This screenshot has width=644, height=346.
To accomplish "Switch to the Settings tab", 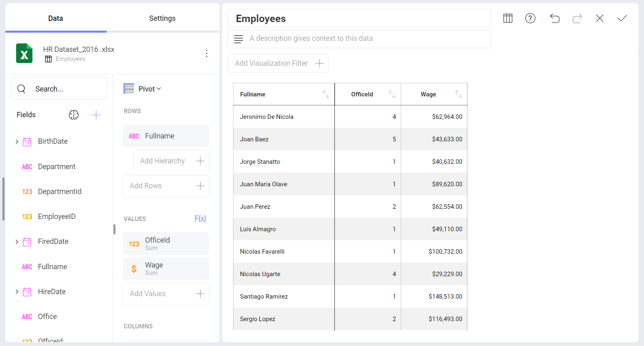I will coord(162,18).
